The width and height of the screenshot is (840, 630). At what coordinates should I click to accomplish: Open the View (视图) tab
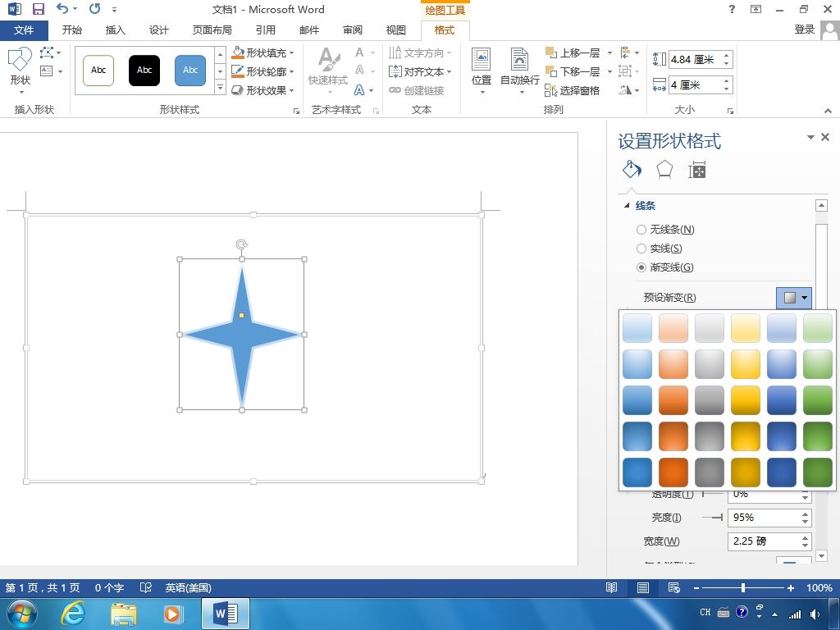(x=396, y=30)
